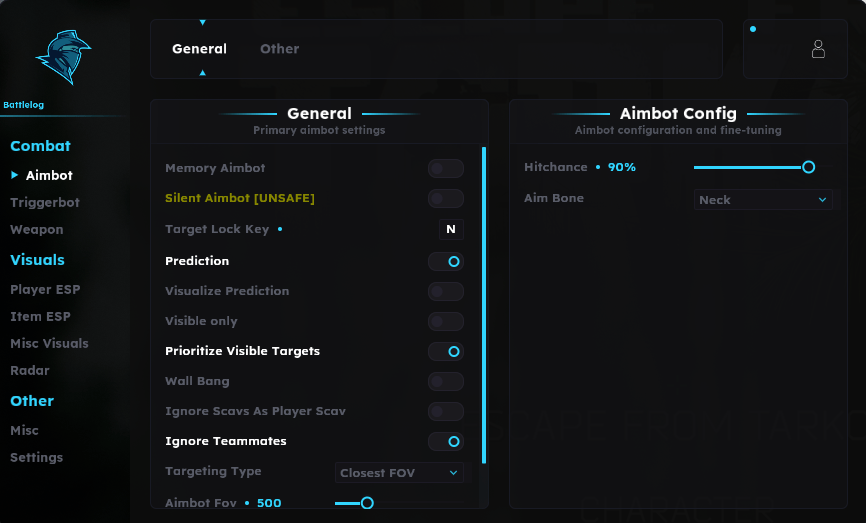This screenshot has width=866, height=523.
Task: Enable the Wall Bang toggle
Action: (x=446, y=381)
